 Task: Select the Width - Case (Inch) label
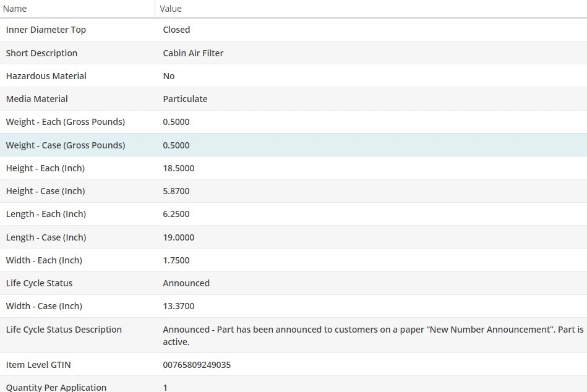[x=44, y=306]
